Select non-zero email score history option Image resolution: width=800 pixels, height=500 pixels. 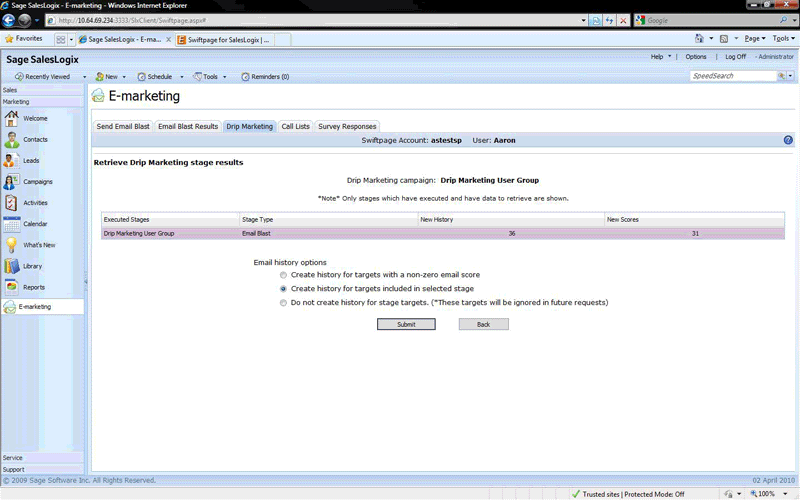283,275
